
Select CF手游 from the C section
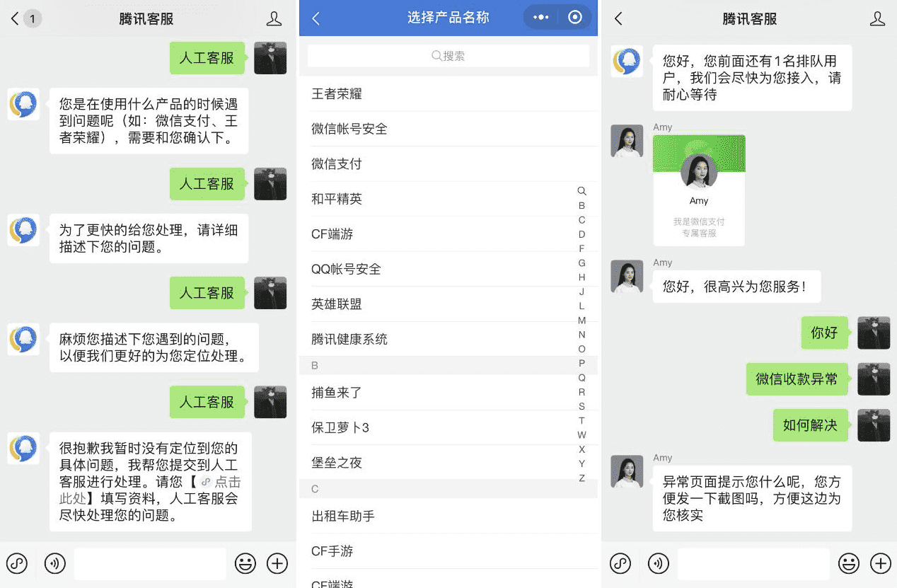pyautogui.click(x=448, y=551)
